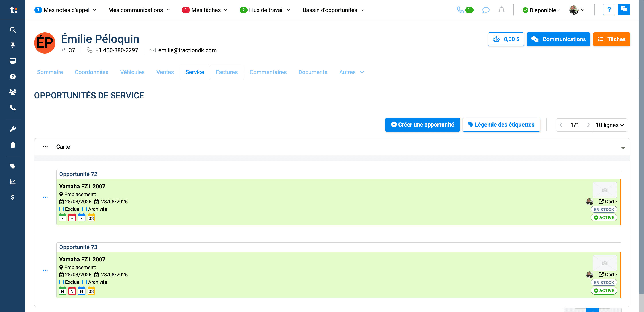Click email emilie@tractiondk.com

point(187,50)
